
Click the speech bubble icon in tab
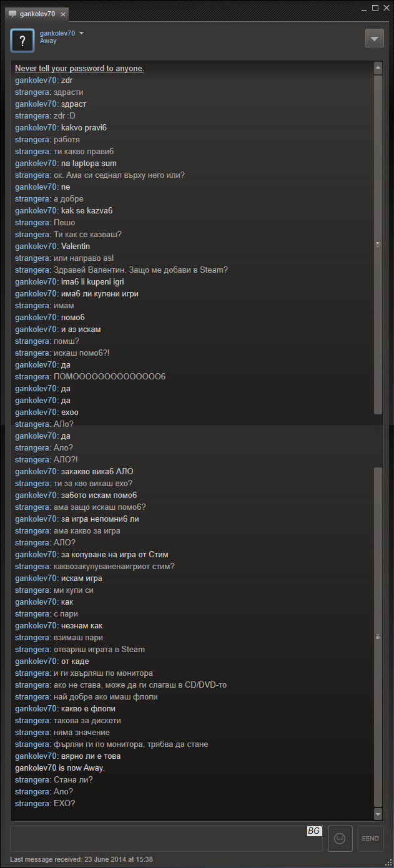click(x=12, y=14)
